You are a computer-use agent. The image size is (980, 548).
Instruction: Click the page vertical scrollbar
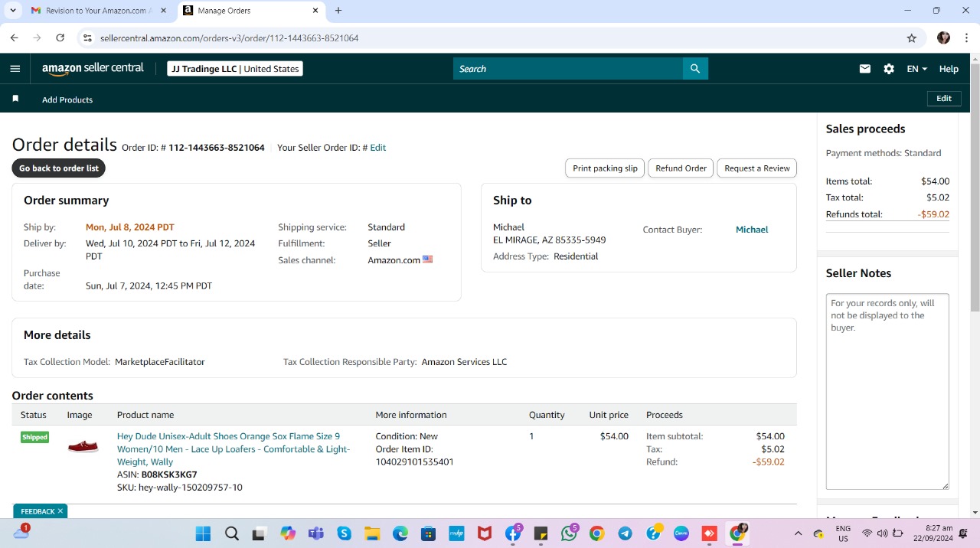click(x=975, y=187)
